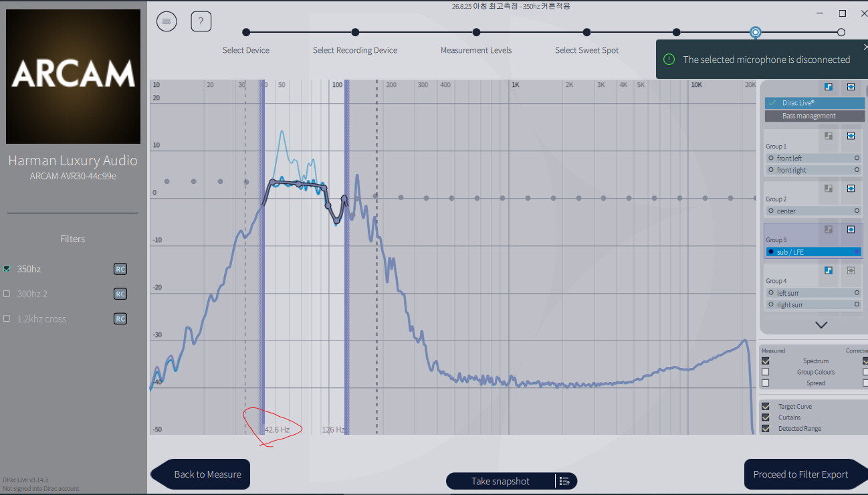Enable the 350hz filter checkbox

[x=7, y=269]
